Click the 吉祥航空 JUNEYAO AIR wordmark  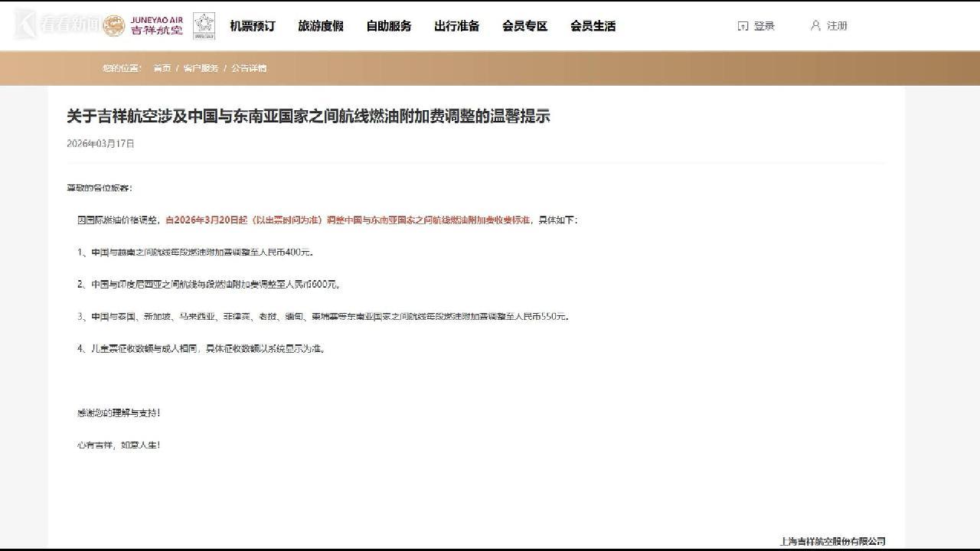pyautogui.click(x=157, y=25)
